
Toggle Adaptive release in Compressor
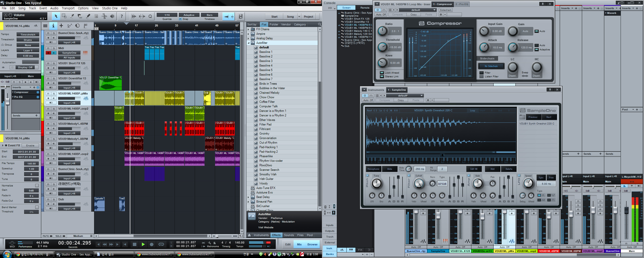click(x=536, y=50)
